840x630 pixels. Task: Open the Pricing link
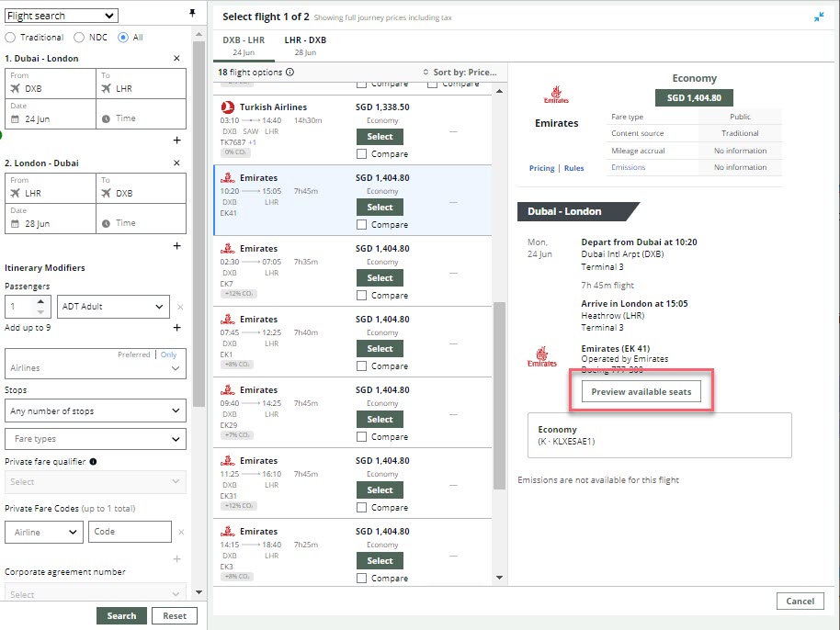tap(541, 168)
